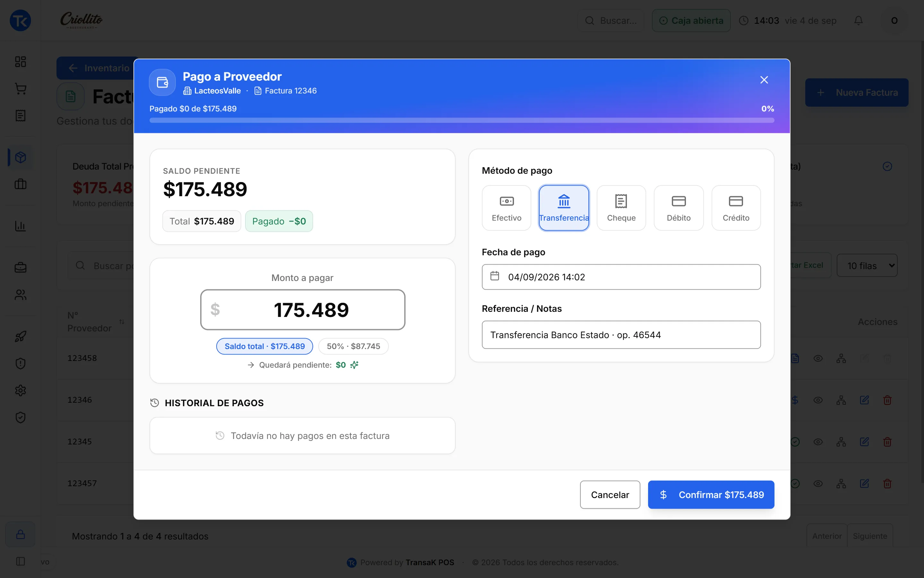924x578 pixels.
Task: Confirm payment of $175.489
Action: (x=711, y=495)
